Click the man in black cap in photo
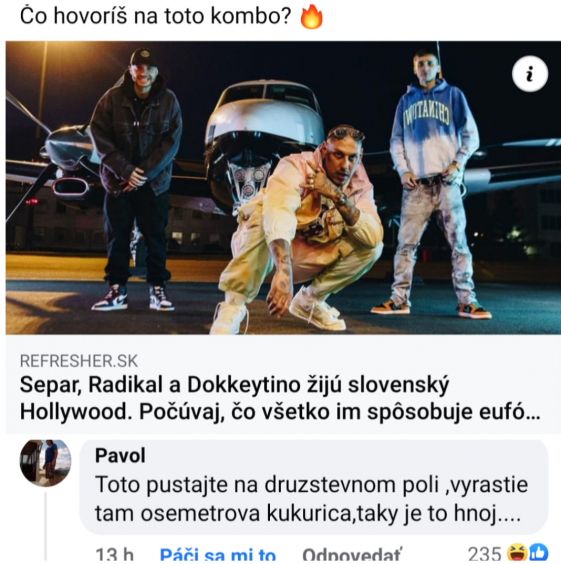The width and height of the screenshot is (561, 564). [x=135, y=180]
